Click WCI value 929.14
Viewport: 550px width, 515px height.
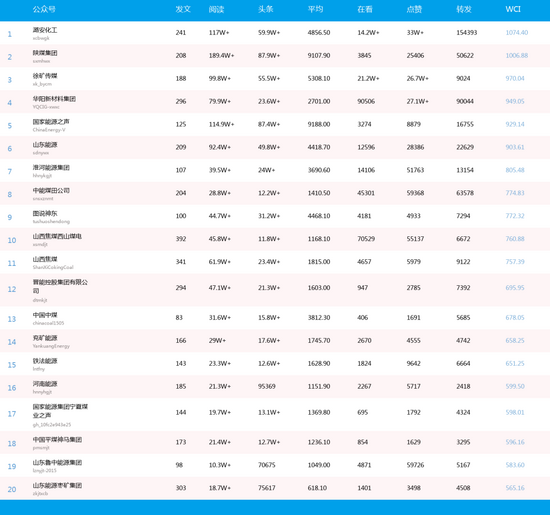pos(515,124)
